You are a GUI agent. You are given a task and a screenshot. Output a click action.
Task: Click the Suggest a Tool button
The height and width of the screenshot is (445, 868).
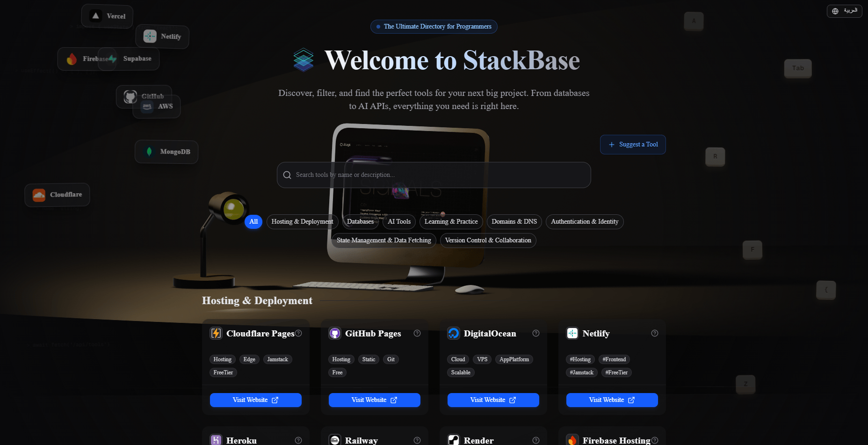point(633,145)
